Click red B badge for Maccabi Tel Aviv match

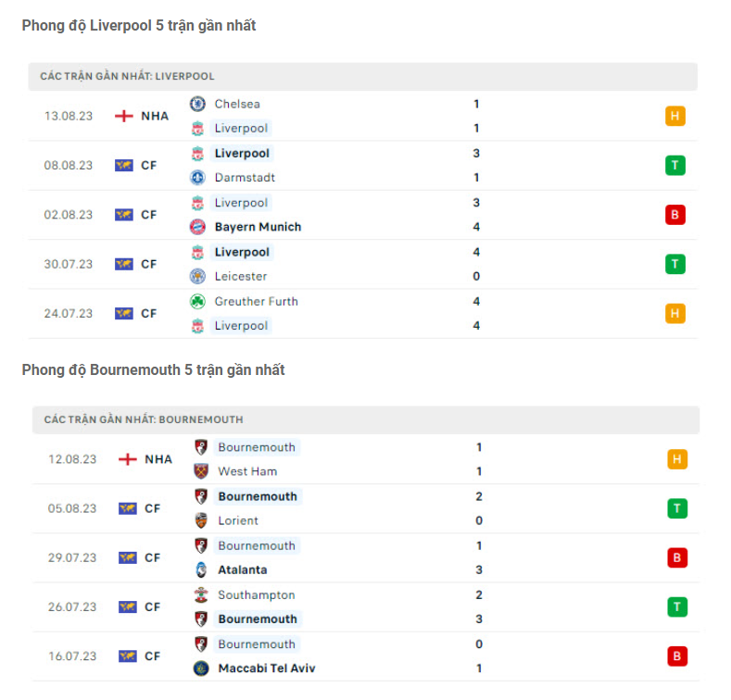tap(676, 656)
